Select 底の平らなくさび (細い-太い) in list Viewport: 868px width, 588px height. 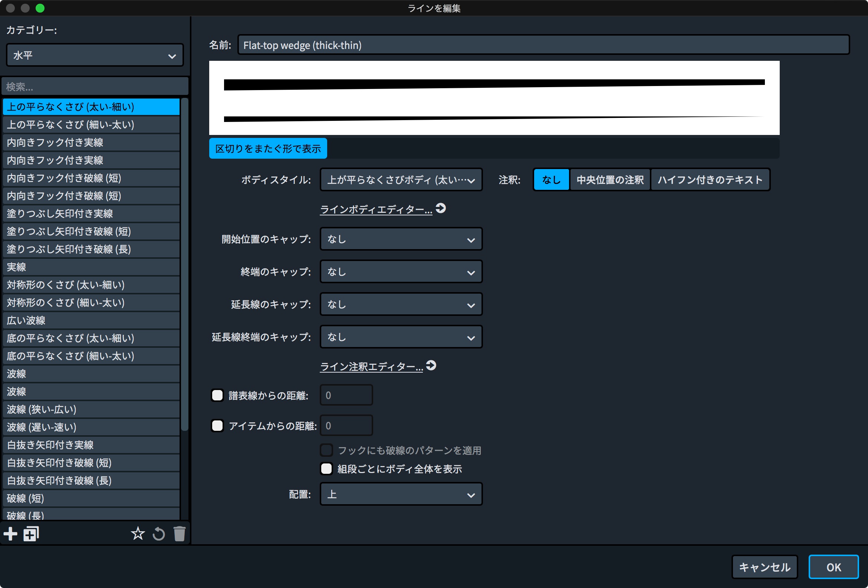[x=91, y=356]
